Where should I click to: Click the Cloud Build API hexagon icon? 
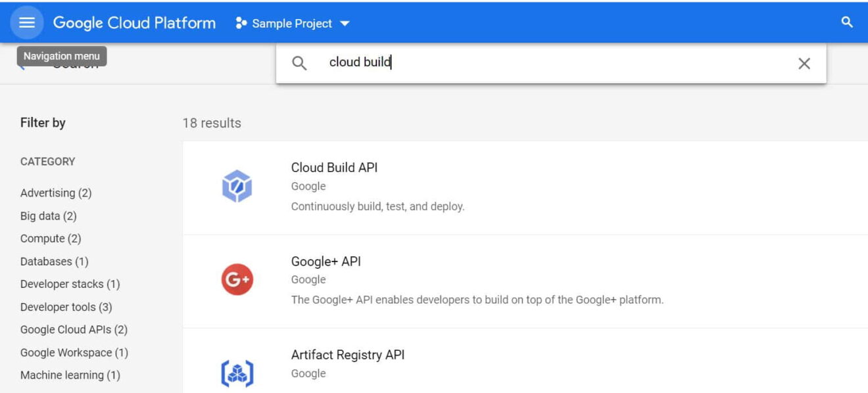click(x=238, y=186)
